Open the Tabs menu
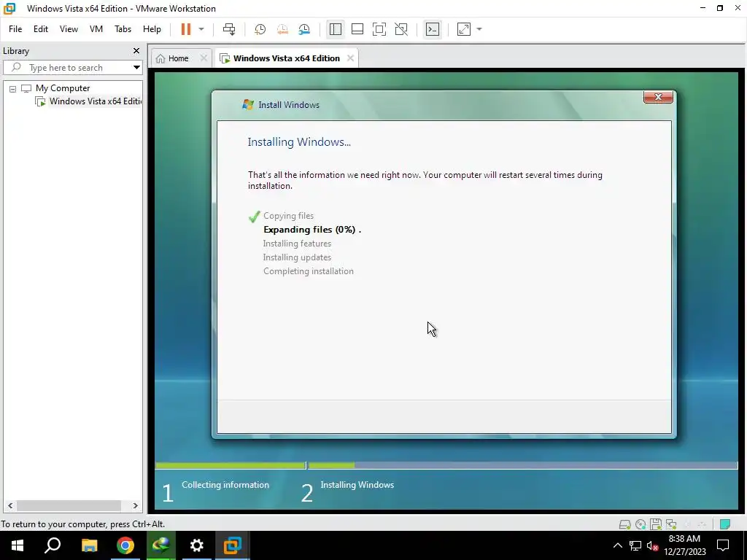The width and height of the screenshot is (747, 560). pyautogui.click(x=123, y=29)
